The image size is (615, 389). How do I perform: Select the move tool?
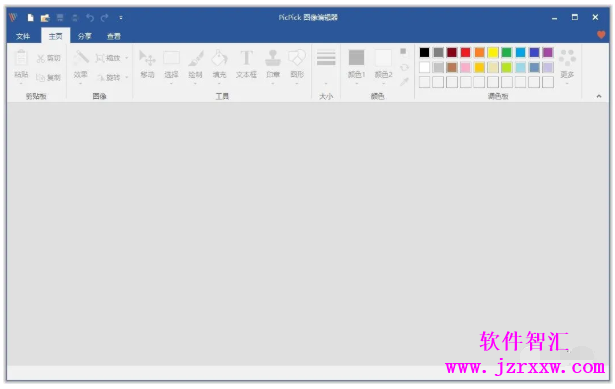coord(147,64)
